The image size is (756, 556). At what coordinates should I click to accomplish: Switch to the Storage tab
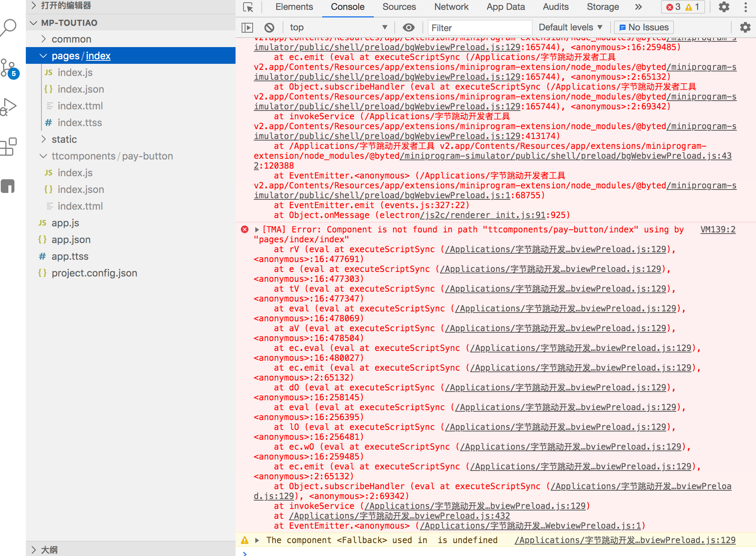click(603, 7)
